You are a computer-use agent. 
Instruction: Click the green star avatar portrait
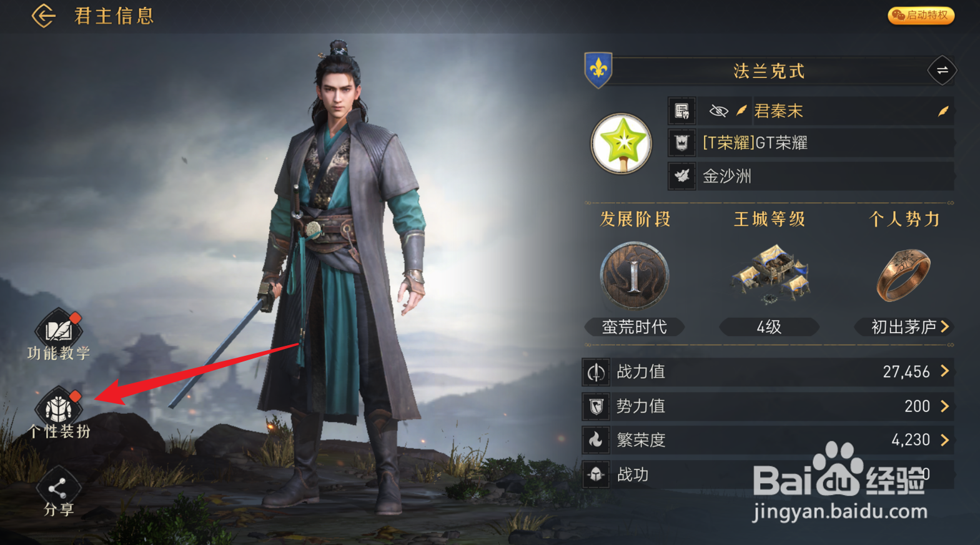pyautogui.click(x=621, y=144)
